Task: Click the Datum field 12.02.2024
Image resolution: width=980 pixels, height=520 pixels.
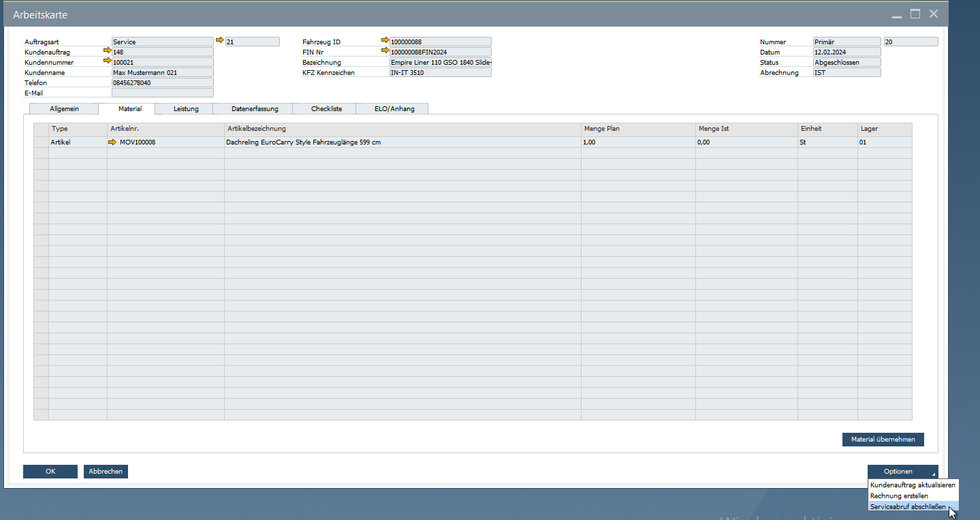Action: 847,52
